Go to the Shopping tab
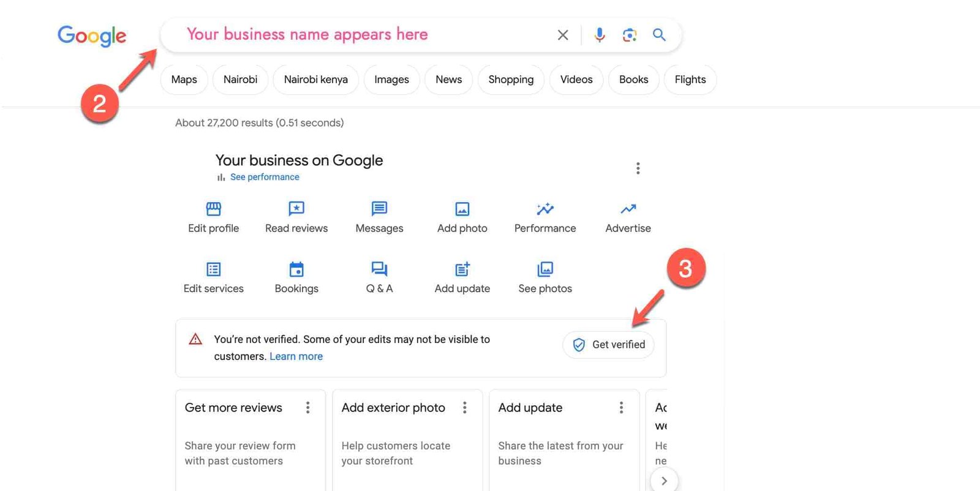Image resolution: width=980 pixels, height=491 pixels. click(x=511, y=80)
